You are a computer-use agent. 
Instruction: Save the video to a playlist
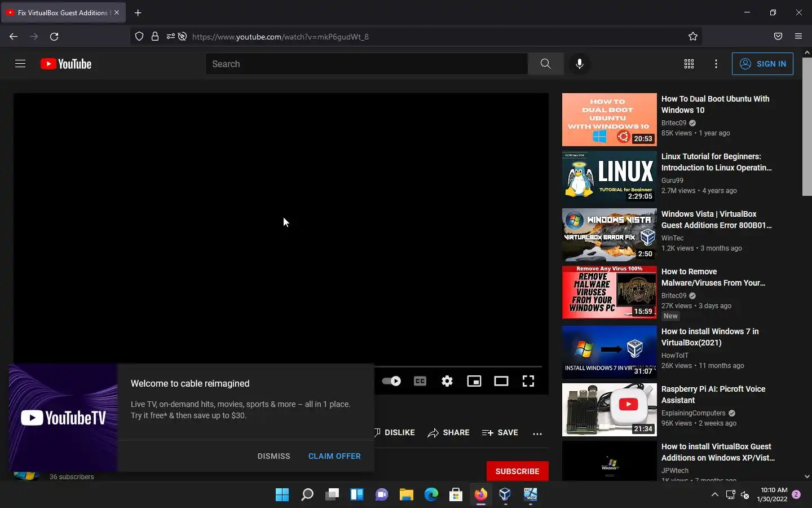click(500, 432)
